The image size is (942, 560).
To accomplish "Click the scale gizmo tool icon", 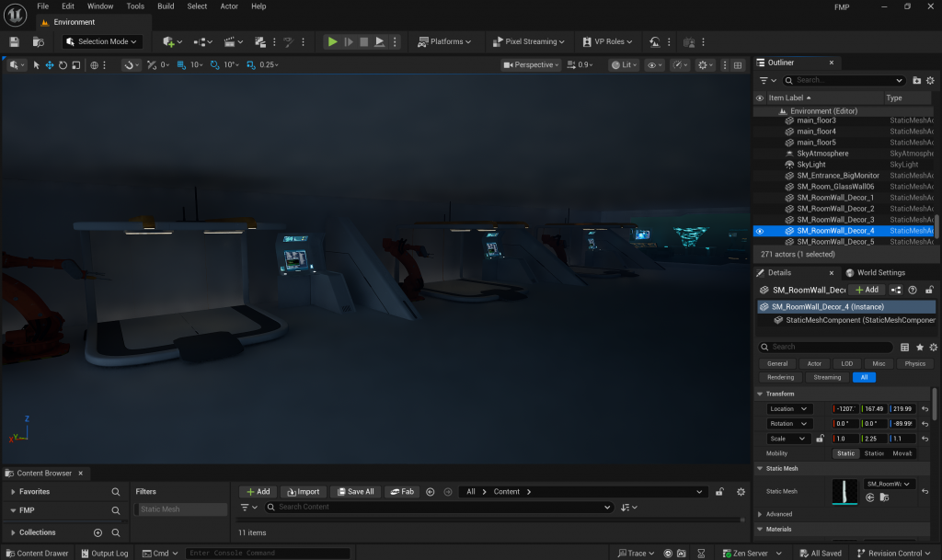I will pyautogui.click(x=75, y=65).
